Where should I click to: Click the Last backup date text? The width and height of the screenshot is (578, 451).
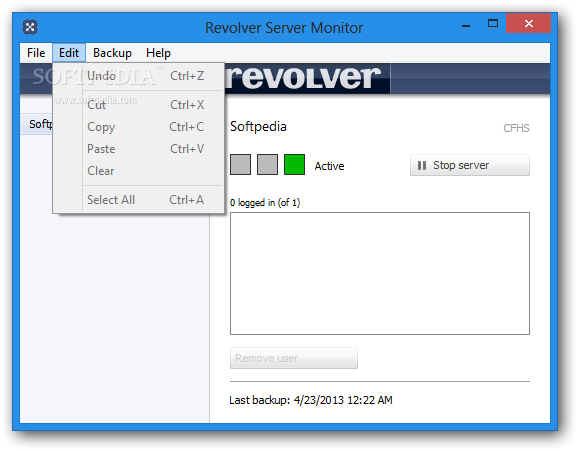coord(311,400)
